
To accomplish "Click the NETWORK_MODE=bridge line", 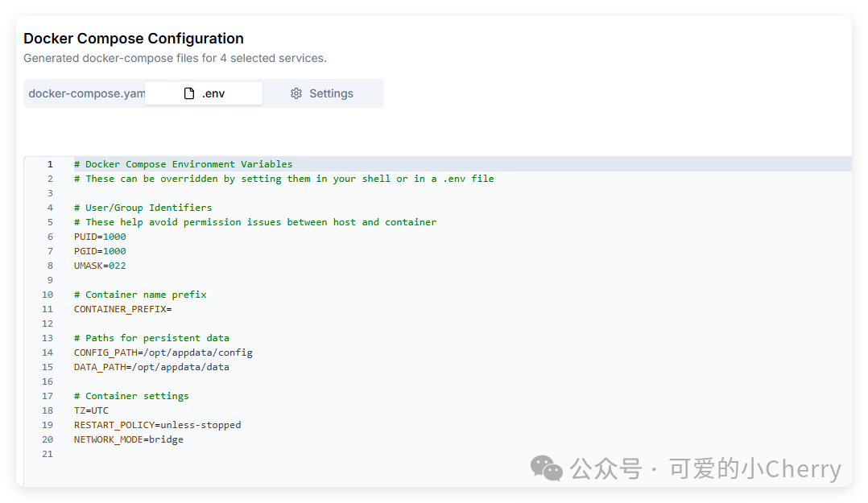I will 129,439.
